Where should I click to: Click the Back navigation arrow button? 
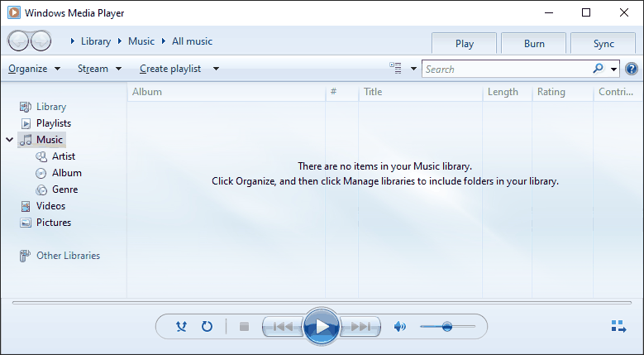18,41
